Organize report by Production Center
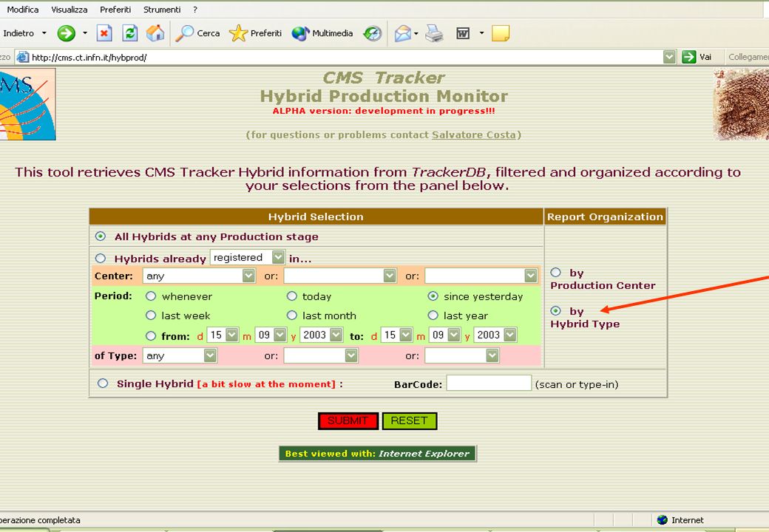769x532 pixels. [555, 273]
